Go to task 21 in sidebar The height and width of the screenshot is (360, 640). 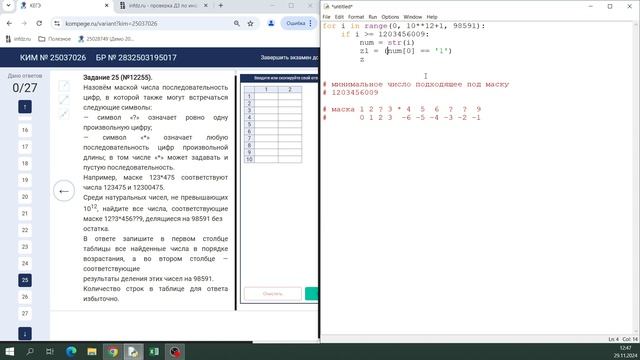tap(25, 213)
